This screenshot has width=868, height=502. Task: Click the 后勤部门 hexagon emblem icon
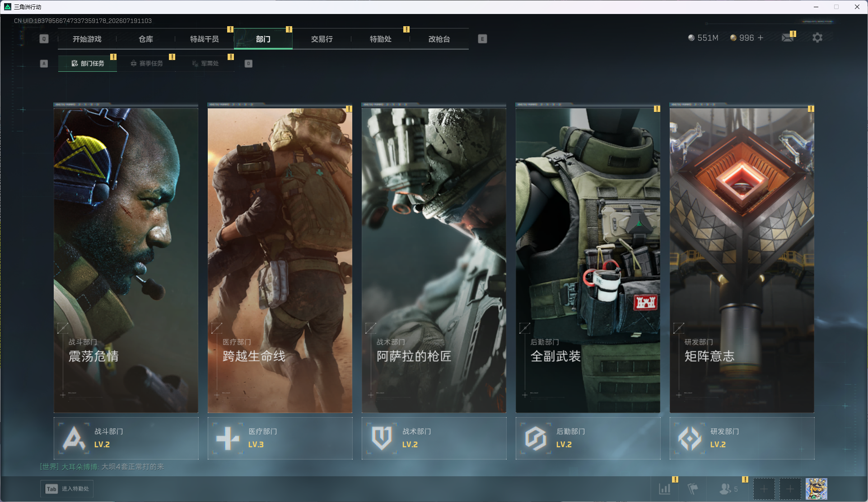536,438
